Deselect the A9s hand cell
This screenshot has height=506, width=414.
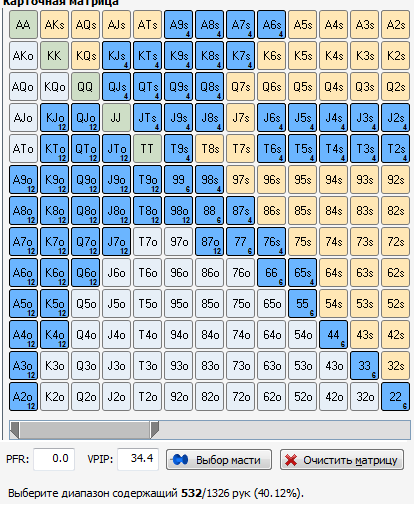point(178,25)
